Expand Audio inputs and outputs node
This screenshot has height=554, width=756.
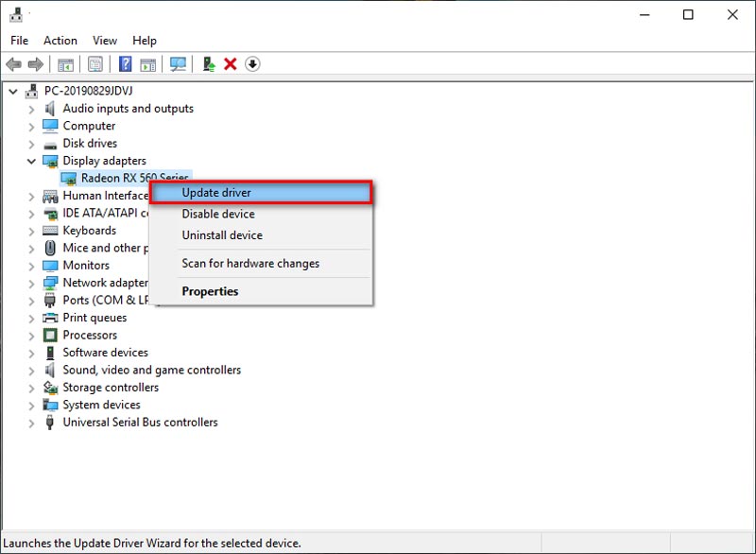[31, 110]
